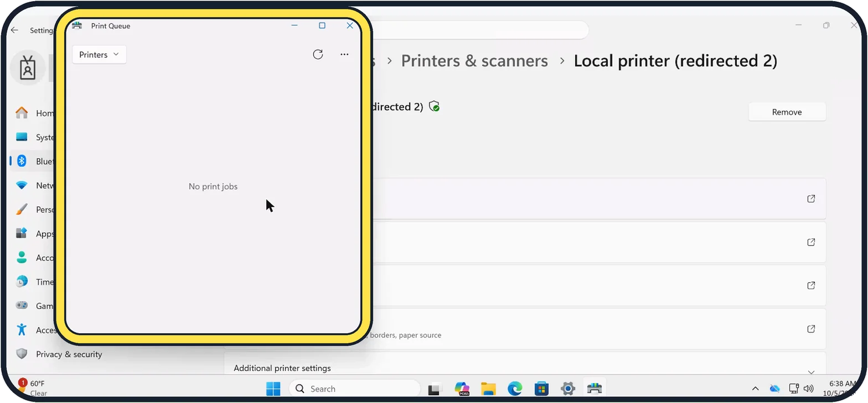
Task: Open the Time clock icon in Settings sidebar
Action: 22,281
